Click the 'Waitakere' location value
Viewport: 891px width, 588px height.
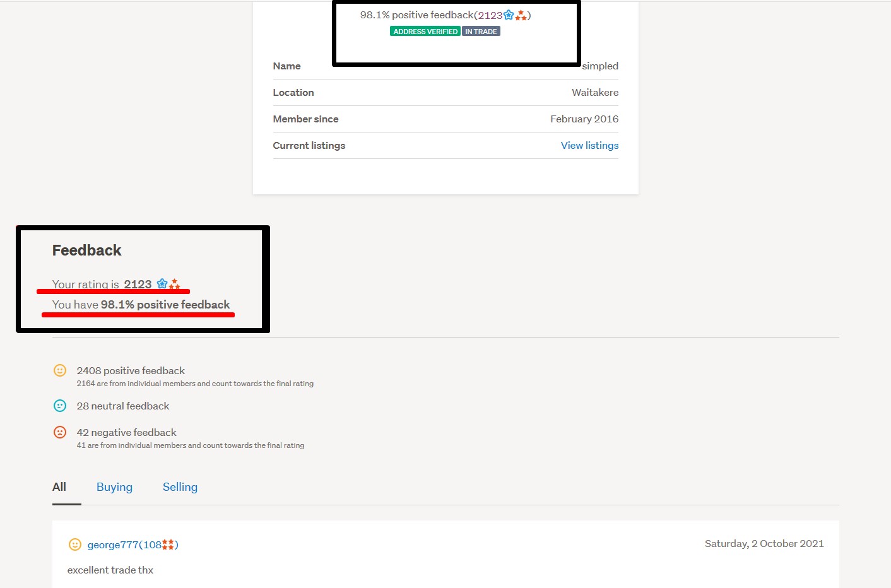pos(595,93)
